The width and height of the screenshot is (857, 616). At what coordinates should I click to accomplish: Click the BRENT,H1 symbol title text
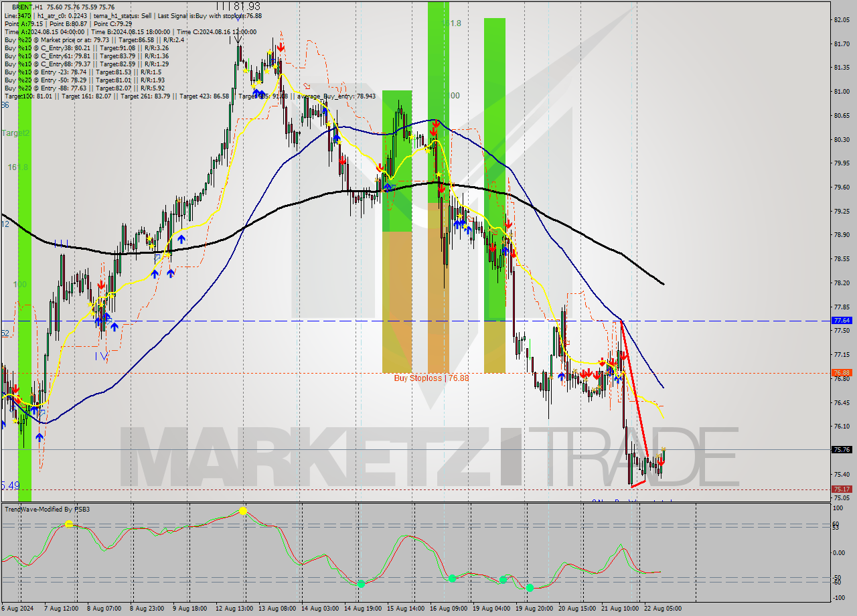click(x=26, y=7)
